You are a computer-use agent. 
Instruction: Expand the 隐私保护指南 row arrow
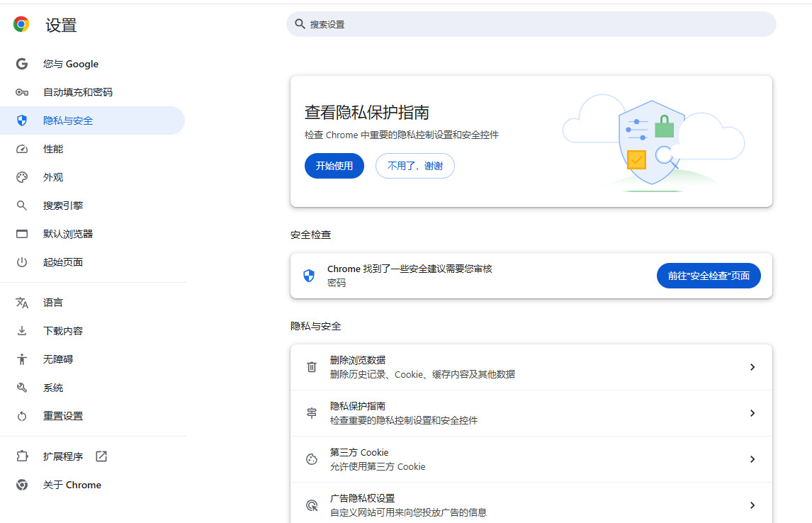point(752,413)
